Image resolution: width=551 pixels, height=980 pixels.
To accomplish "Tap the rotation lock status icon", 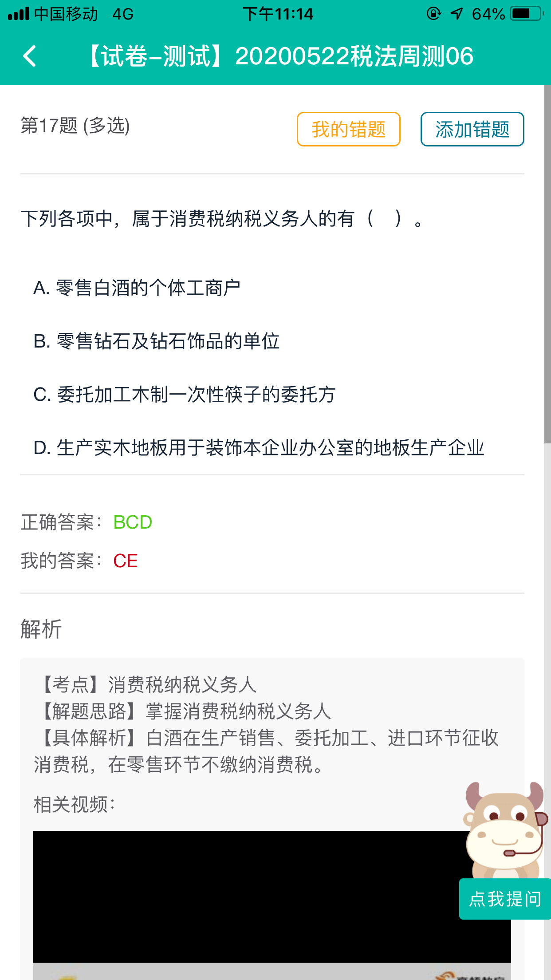I will (433, 14).
